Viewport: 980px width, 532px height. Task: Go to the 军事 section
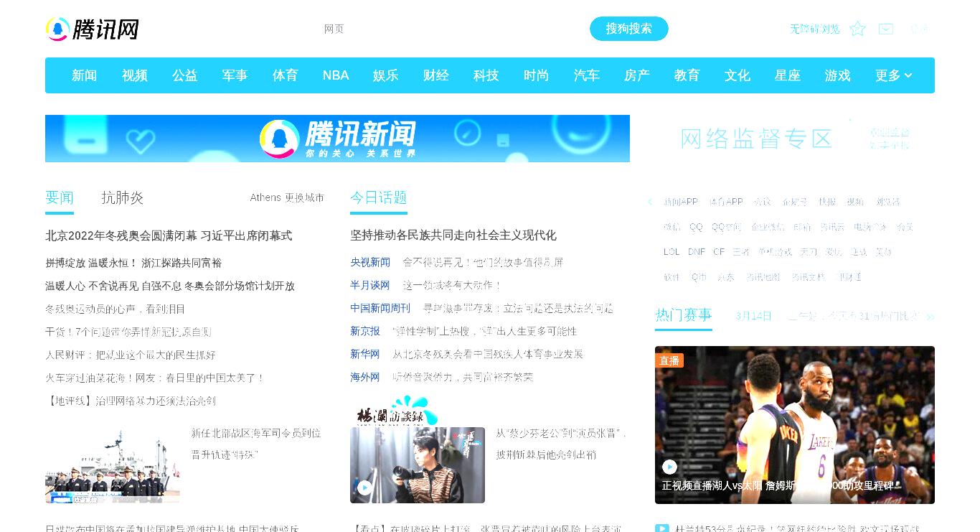click(235, 75)
